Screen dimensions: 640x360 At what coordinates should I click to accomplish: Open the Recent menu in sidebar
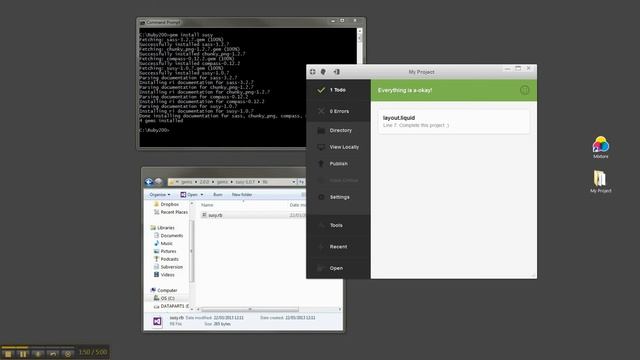click(x=338, y=247)
